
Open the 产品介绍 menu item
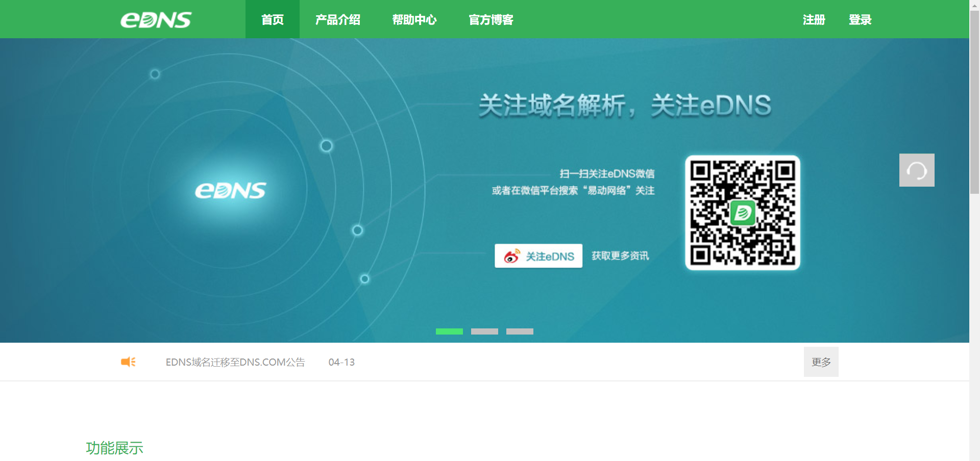[x=338, y=19]
